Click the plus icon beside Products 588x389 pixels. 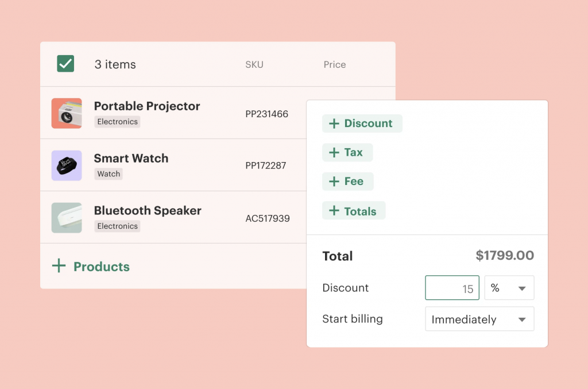(59, 266)
